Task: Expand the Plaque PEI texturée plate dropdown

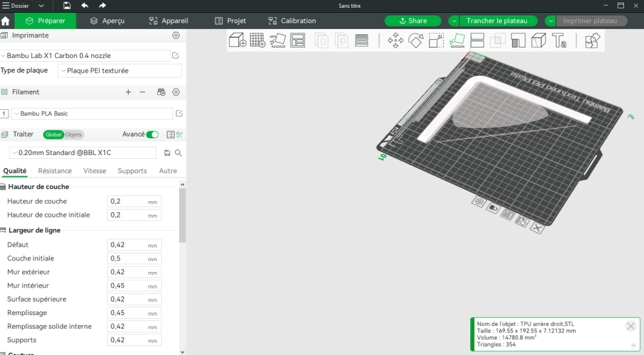Action: [x=119, y=71]
